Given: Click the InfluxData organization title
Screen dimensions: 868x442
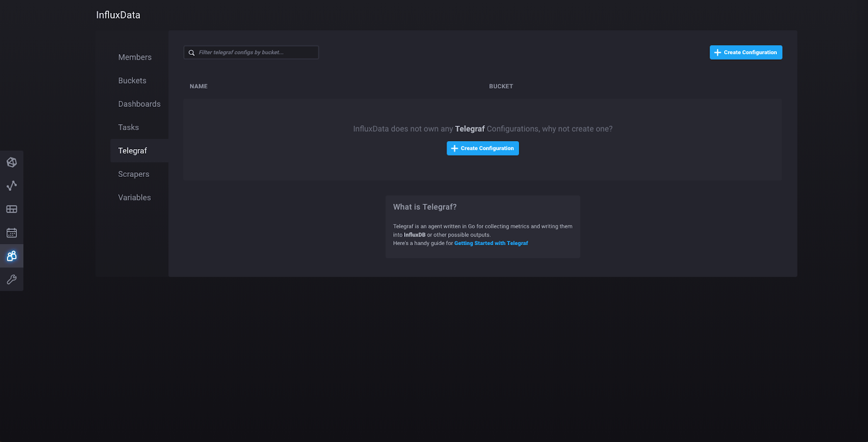Looking at the screenshot, I should click(x=118, y=15).
